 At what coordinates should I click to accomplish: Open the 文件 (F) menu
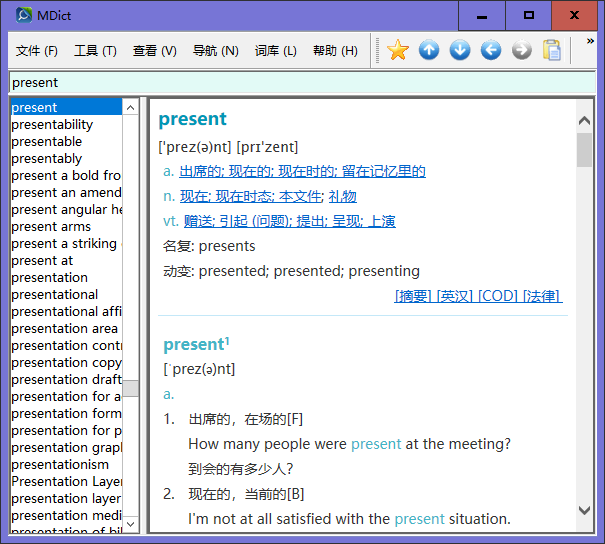click(37, 51)
